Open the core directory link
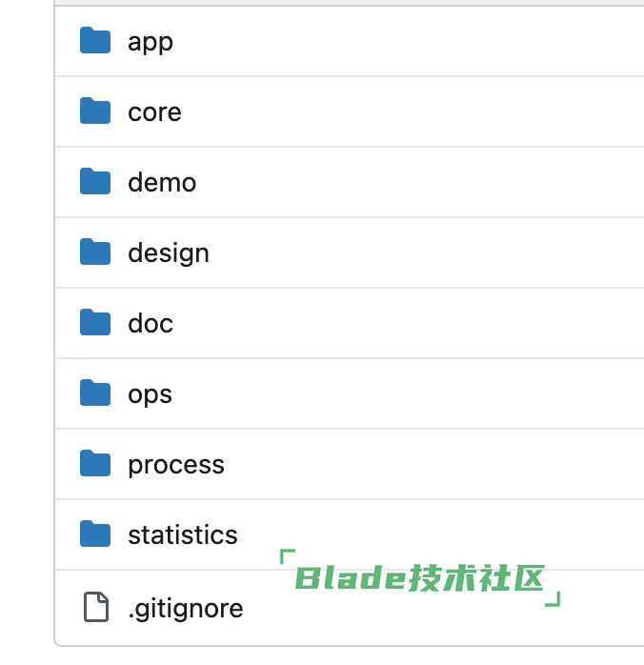Viewport: 644px width, 665px height. coord(154,112)
